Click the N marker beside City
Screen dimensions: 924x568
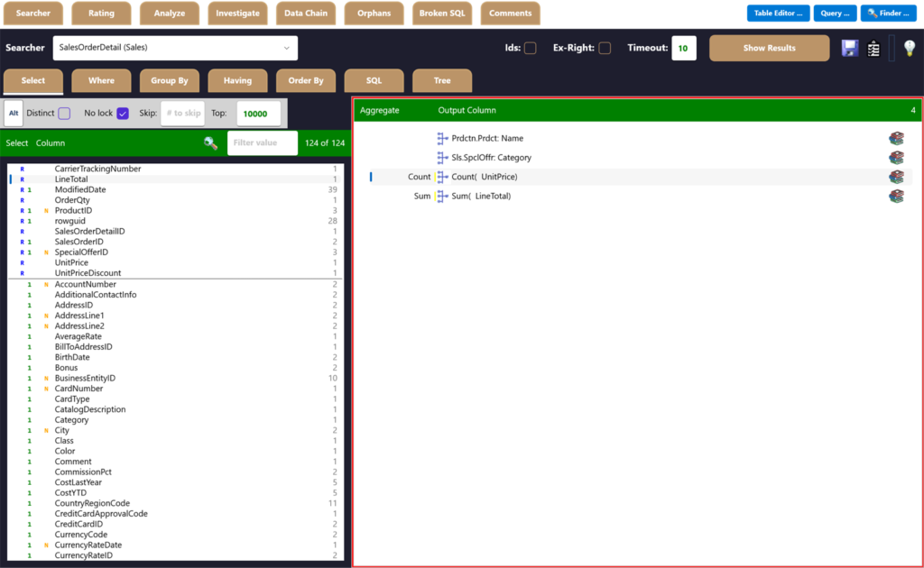pyautogui.click(x=46, y=431)
